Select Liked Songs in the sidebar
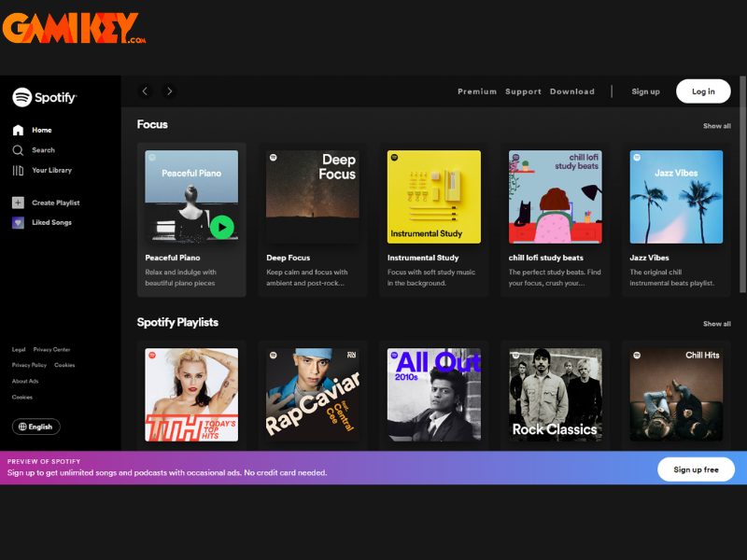 click(x=52, y=222)
